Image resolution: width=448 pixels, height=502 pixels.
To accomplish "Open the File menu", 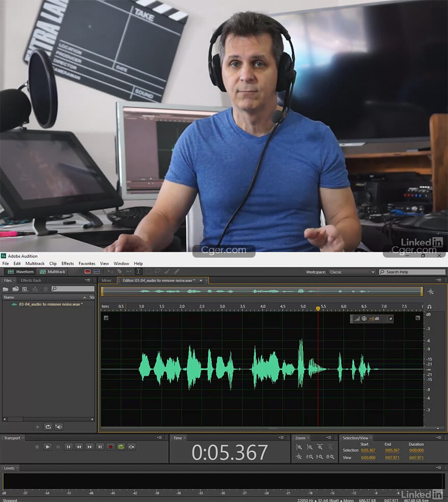I will [6, 264].
